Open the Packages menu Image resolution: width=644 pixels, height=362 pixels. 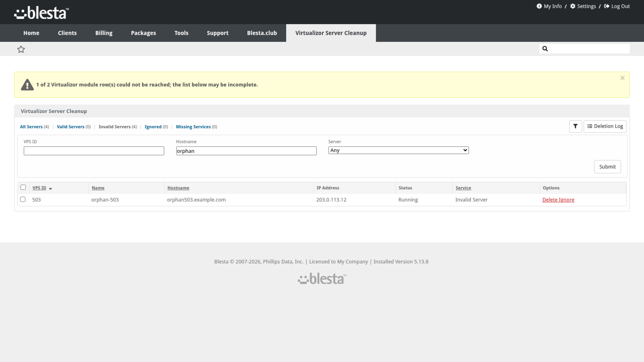tap(143, 33)
